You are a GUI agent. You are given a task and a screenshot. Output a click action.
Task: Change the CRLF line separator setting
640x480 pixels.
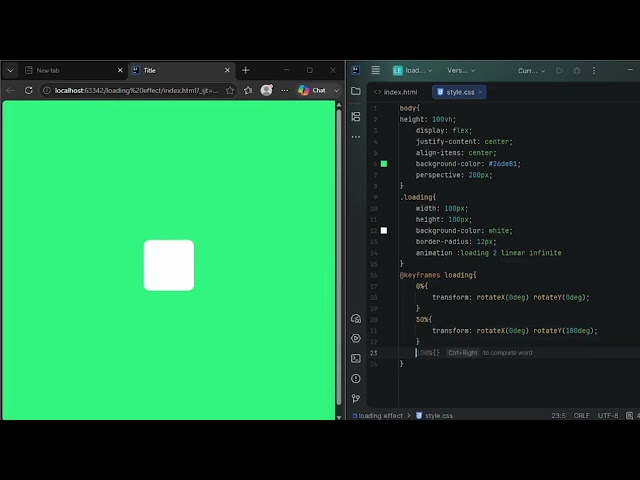pos(582,416)
